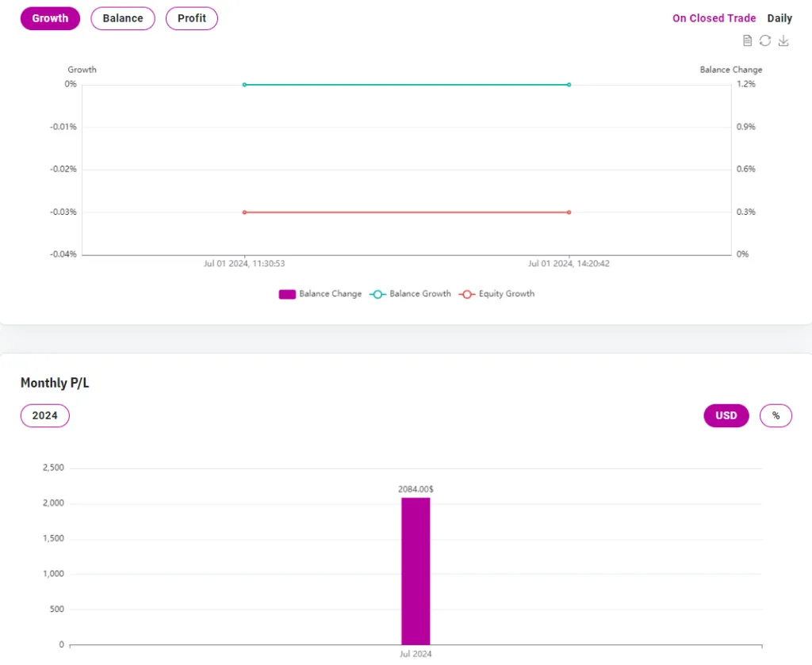The height and width of the screenshot is (665, 812).
Task: Click the Balance Growth legend marker icon
Action: [378, 294]
